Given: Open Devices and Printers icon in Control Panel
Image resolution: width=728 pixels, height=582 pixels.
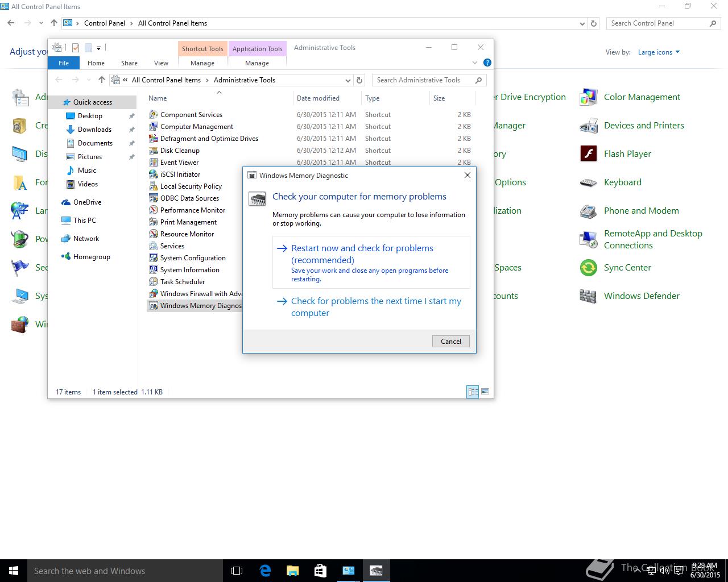Looking at the screenshot, I should click(x=588, y=126).
